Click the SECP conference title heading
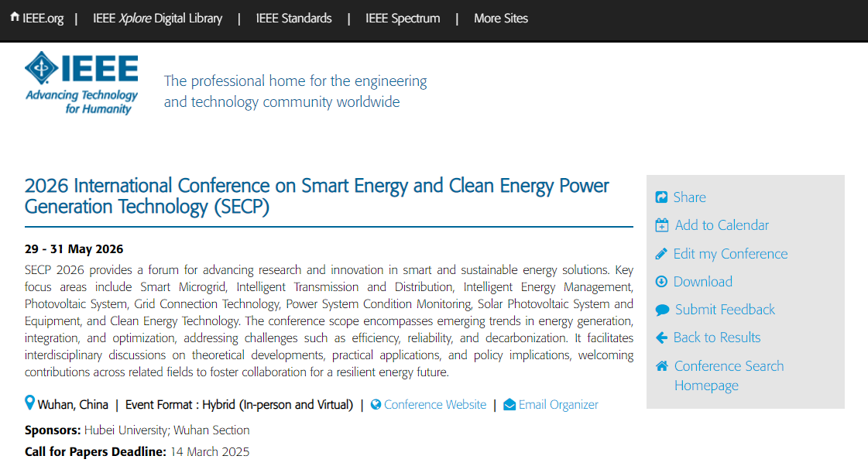Screen dimensions: 868x473 coord(317,196)
